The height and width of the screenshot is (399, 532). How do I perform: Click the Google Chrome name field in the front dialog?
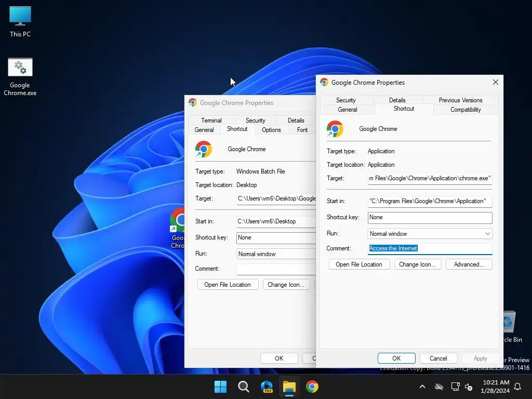[x=378, y=129]
